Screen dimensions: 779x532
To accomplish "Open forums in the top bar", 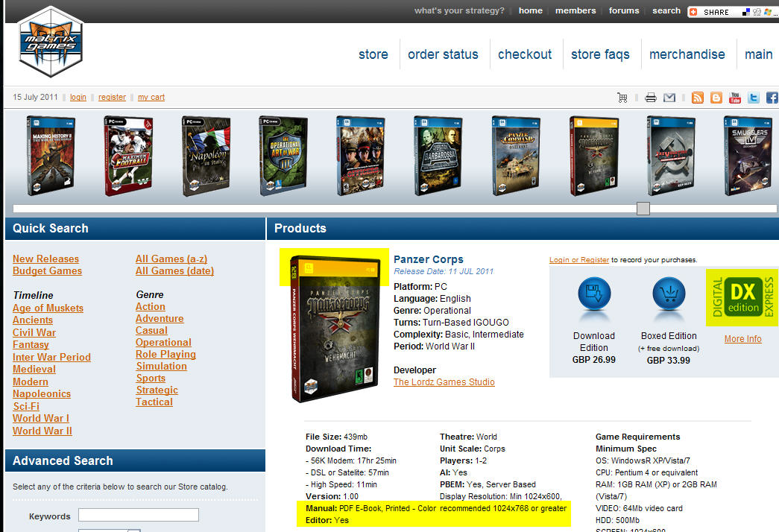I will click(x=624, y=10).
